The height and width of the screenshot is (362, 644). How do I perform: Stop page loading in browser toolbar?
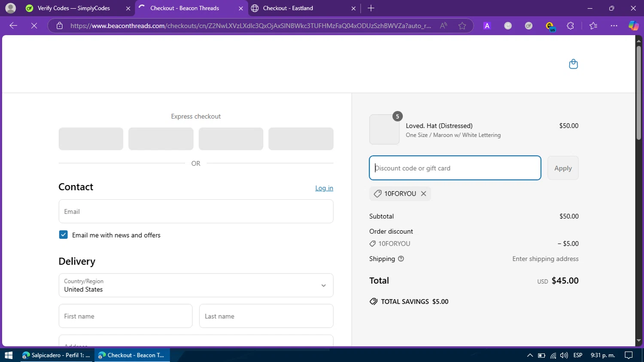point(34,26)
